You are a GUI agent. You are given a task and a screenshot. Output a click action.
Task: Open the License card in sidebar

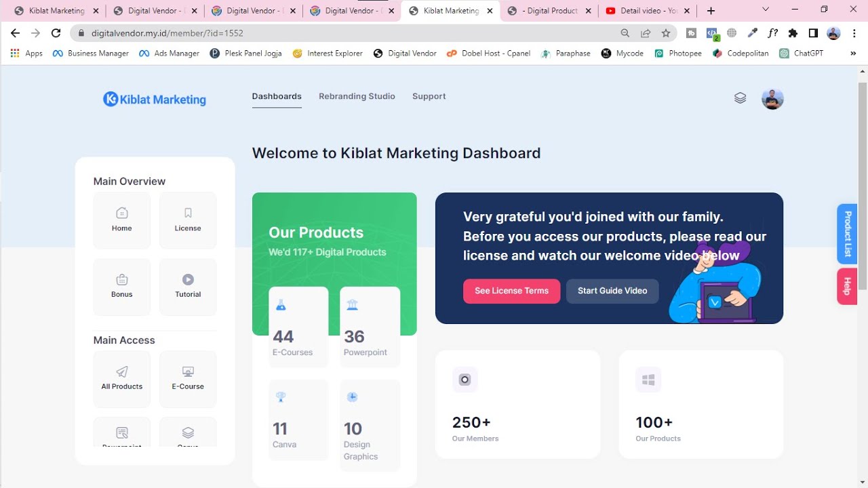188,220
